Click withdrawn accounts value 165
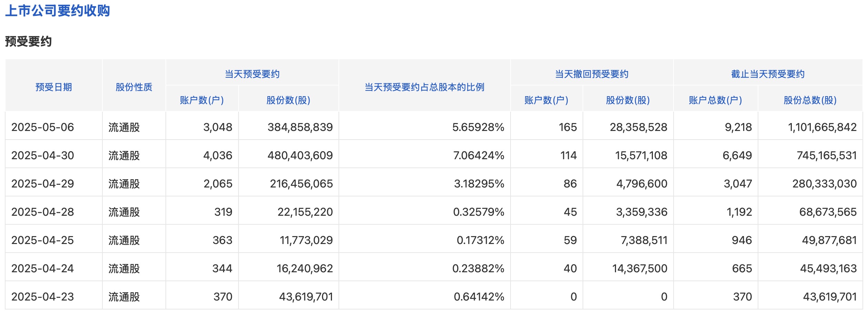Viewport: 868px width, 315px height. tap(568, 127)
